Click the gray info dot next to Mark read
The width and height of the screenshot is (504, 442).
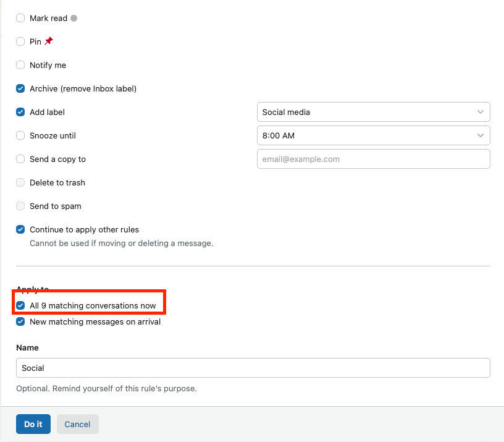[x=74, y=18]
